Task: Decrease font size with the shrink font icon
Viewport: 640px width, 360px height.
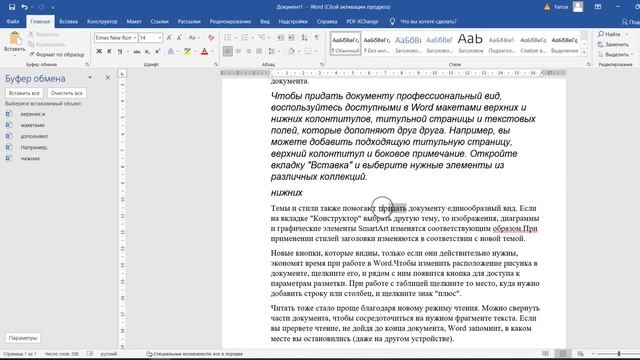Action: coord(180,38)
